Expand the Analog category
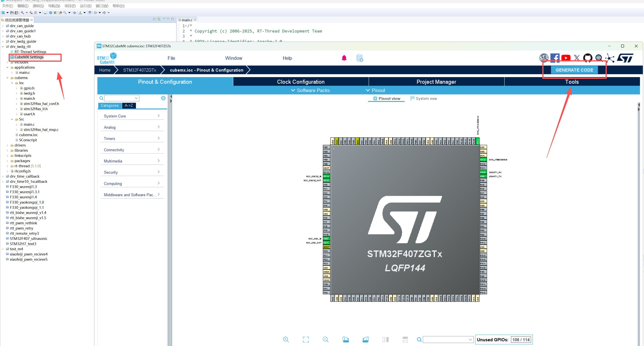Screen dimensions: 644x346 [132, 127]
